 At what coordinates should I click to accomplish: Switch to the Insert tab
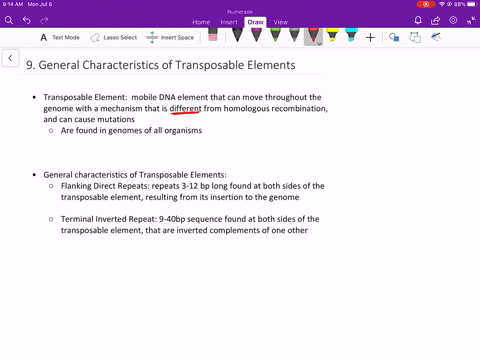pos(229,22)
